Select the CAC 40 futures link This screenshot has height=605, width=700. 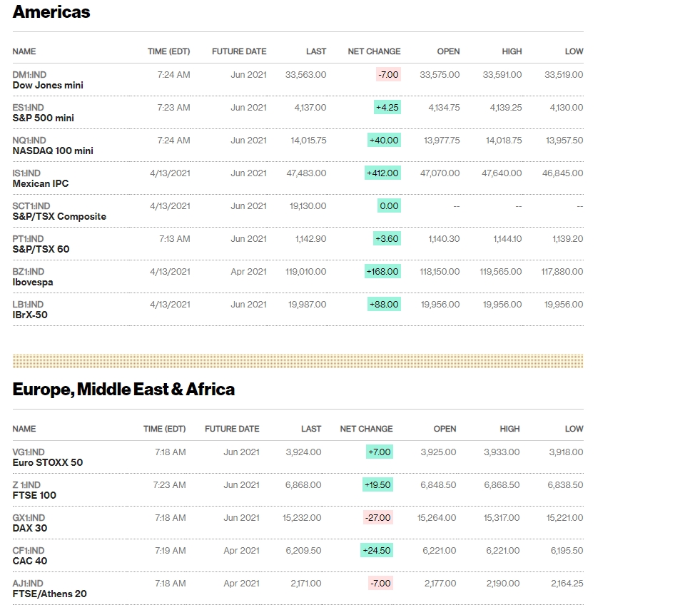pos(30,561)
